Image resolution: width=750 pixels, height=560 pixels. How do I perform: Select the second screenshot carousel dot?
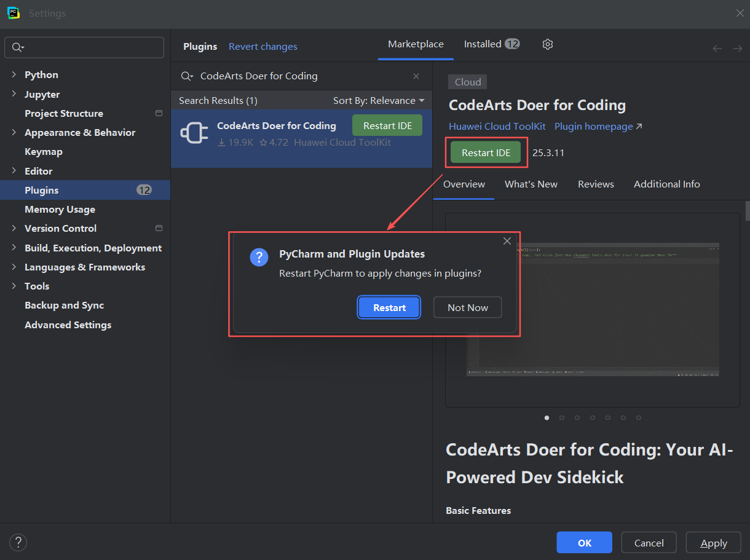coord(562,417)
